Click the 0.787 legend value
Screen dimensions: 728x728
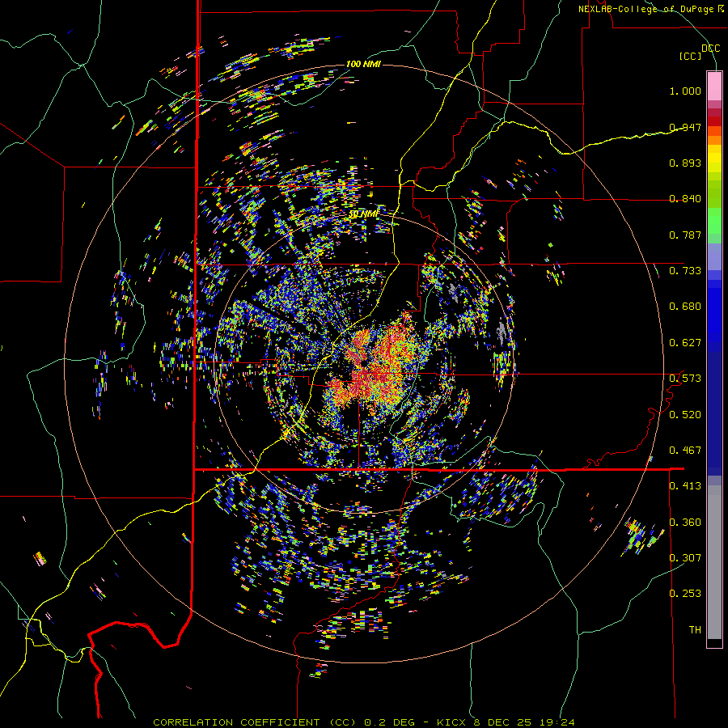coord(685,235)
